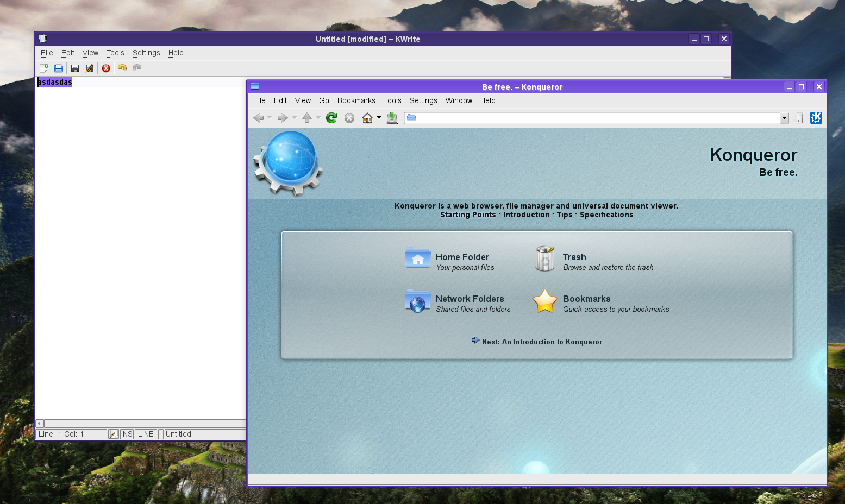Click the download icon in Konqueror toolbar
The height and width of the screenshot is (504, 845).
(392, 118)
